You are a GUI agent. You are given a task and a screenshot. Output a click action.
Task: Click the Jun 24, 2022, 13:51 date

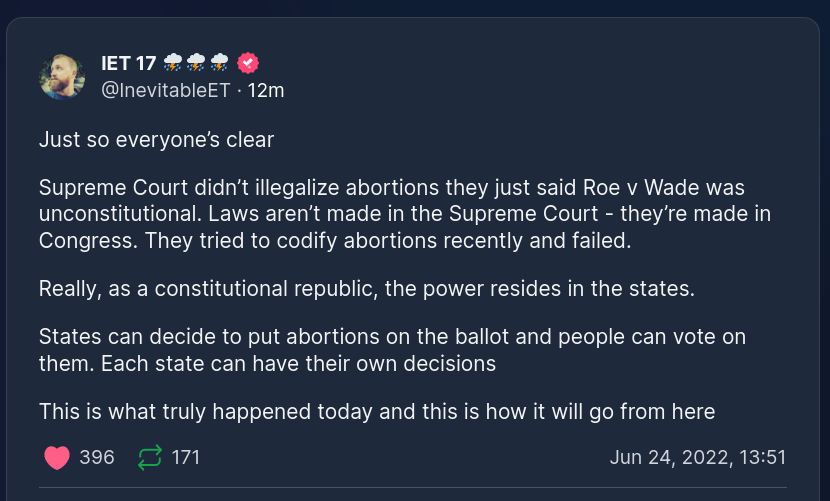point(697,458)
